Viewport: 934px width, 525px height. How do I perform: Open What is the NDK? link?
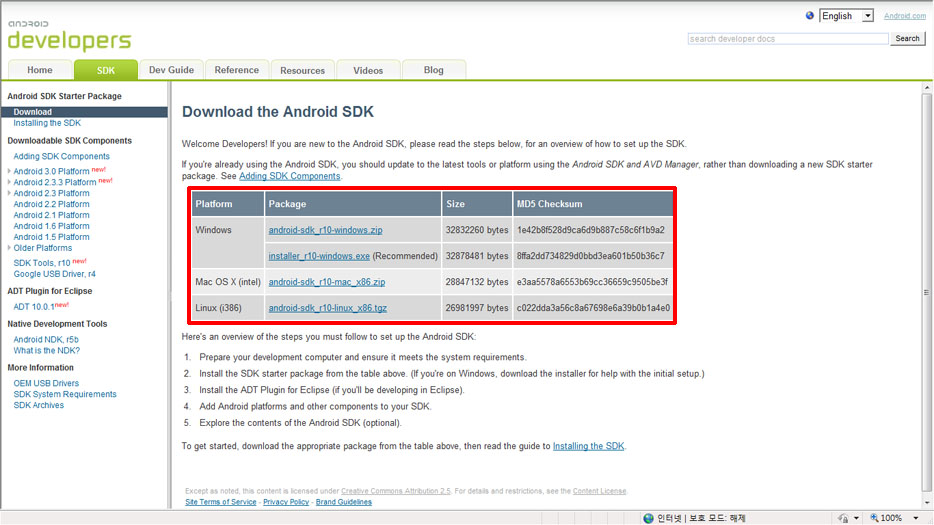pos(46,350)
